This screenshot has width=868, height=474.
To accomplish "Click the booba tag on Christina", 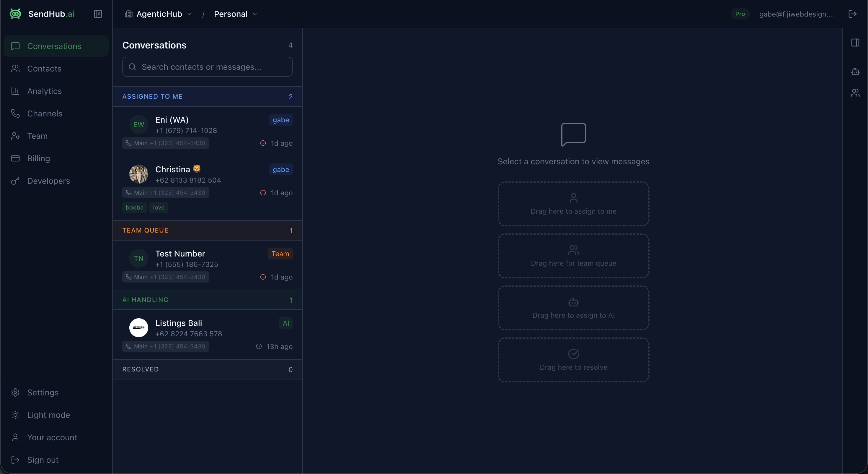I will tap(134, 207).
